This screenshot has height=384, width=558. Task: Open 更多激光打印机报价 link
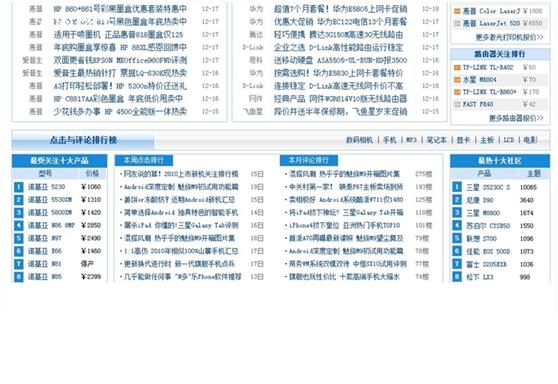[510, 37]
